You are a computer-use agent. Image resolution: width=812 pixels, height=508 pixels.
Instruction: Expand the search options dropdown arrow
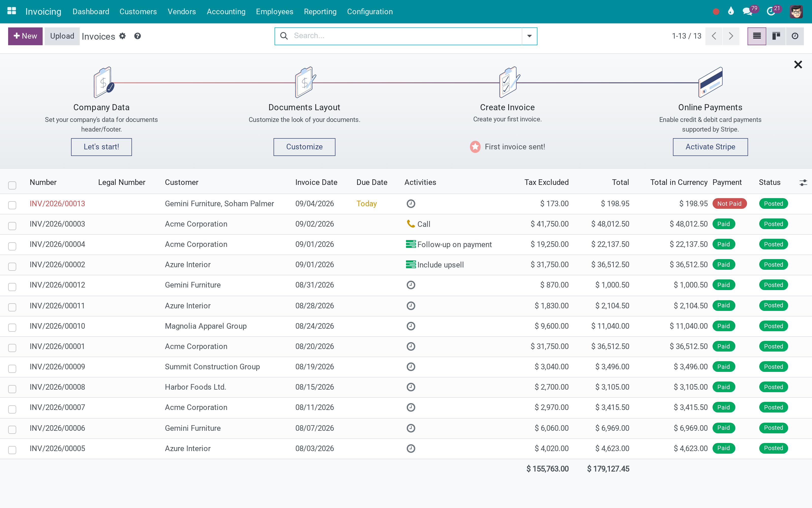point(529,36)
